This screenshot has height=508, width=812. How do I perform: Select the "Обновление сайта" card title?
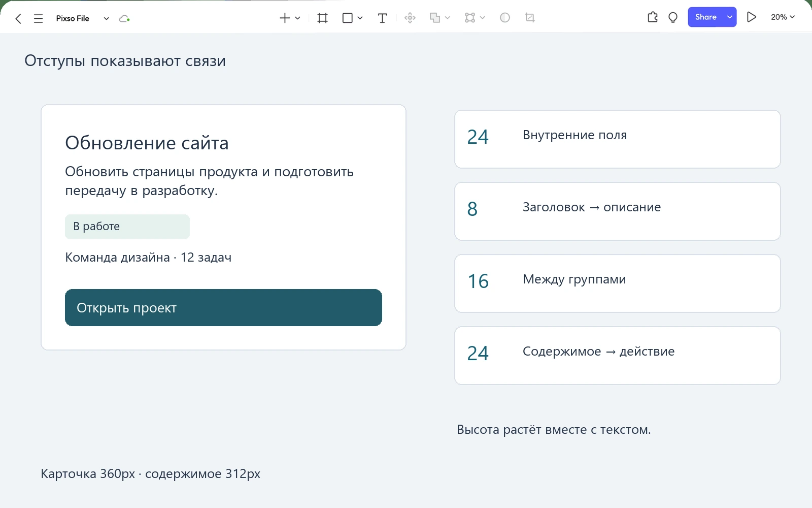pos(147,143)
